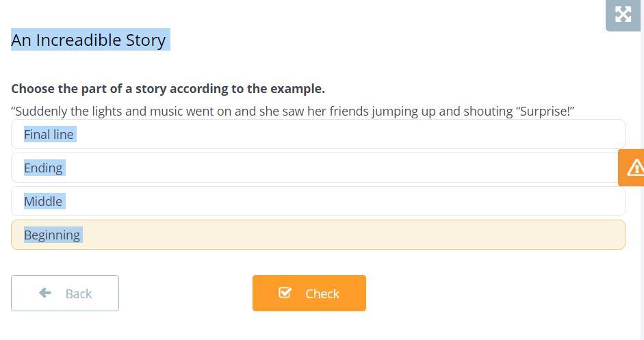Viewport: 644px width, 340px height.
Task: Click the word "friends" in the sentence
Action: pyautogui.click(x=348, y=112)
